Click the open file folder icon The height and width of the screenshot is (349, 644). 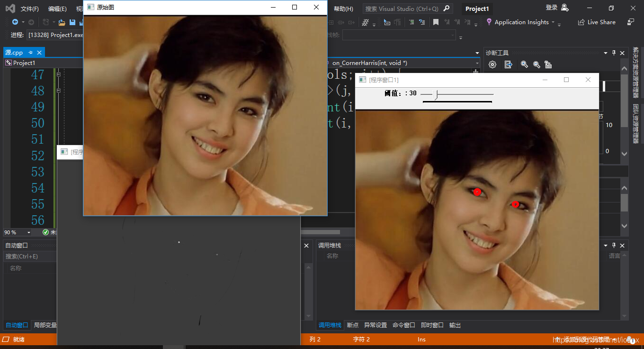[62, 22]
